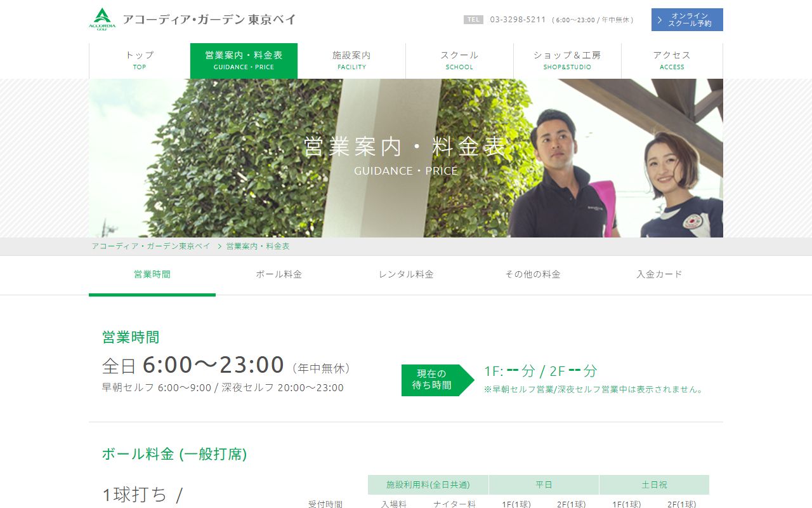
Task: Click arrow icon in online school reservation button
Action: coord(660,20)
